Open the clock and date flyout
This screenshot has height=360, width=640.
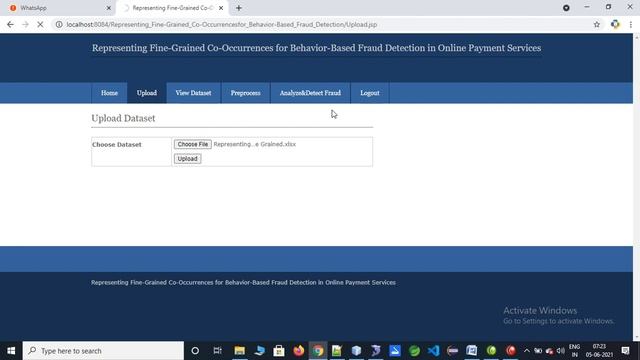pyautogui.click(x=599, y=351)
